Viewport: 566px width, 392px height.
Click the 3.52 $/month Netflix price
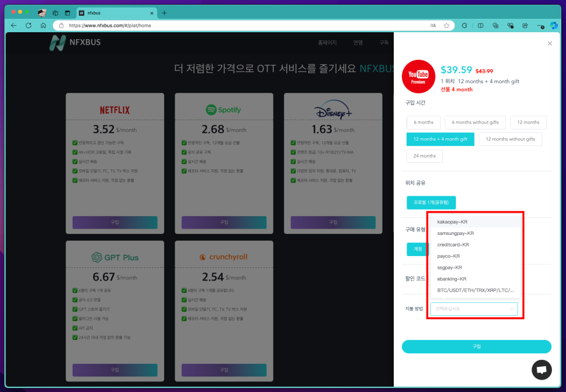pyautogui.click(x=115, y=129)
